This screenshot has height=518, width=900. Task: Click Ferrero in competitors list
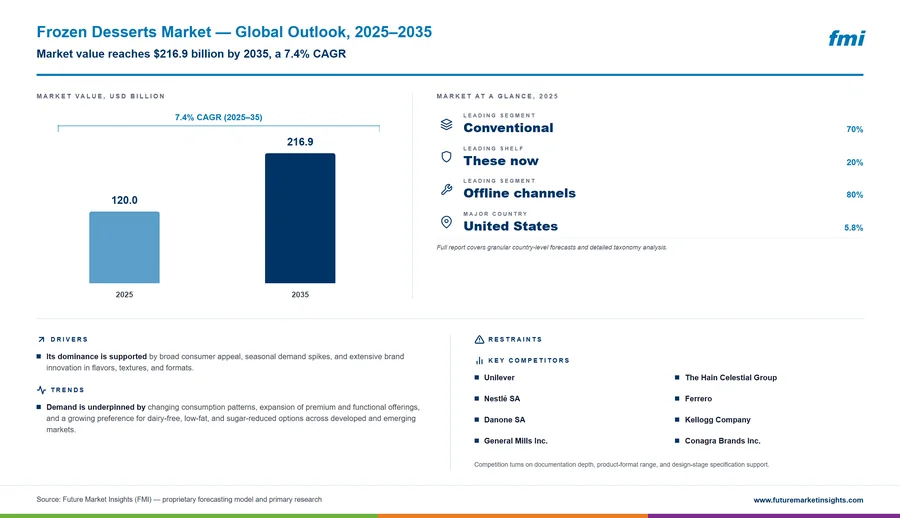(x=698, y=399)
